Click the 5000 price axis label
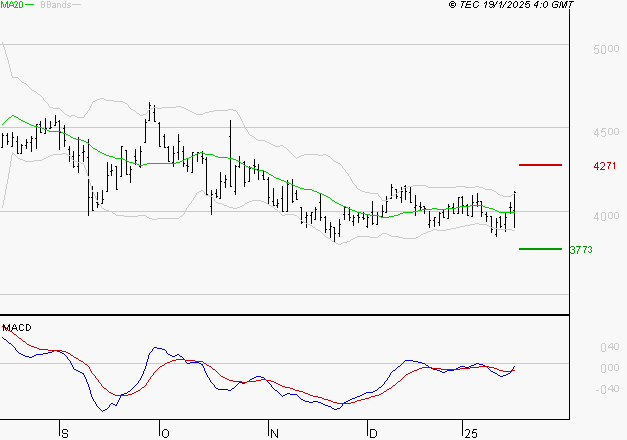The image size is (627, 440). [x=607, y=50]
